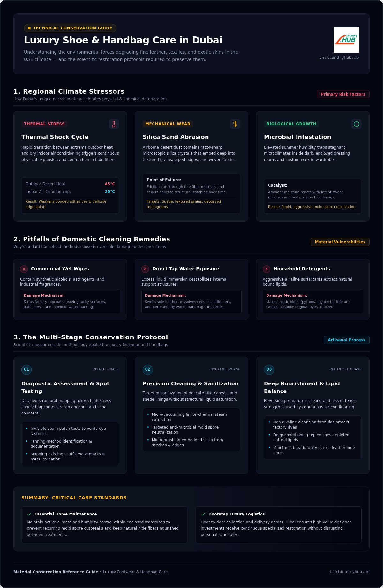Click the Artisanal Process tag

click(347, 340)
